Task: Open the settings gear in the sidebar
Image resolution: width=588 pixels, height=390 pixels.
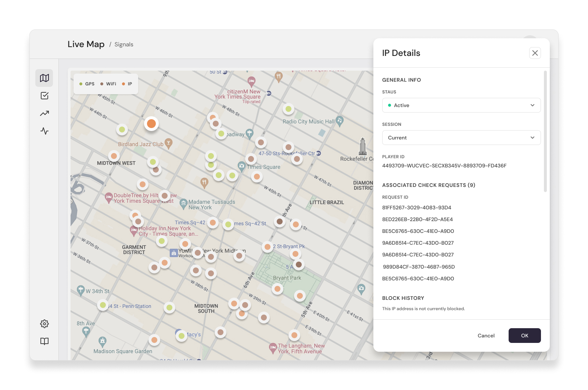Action: coord(44,324)
